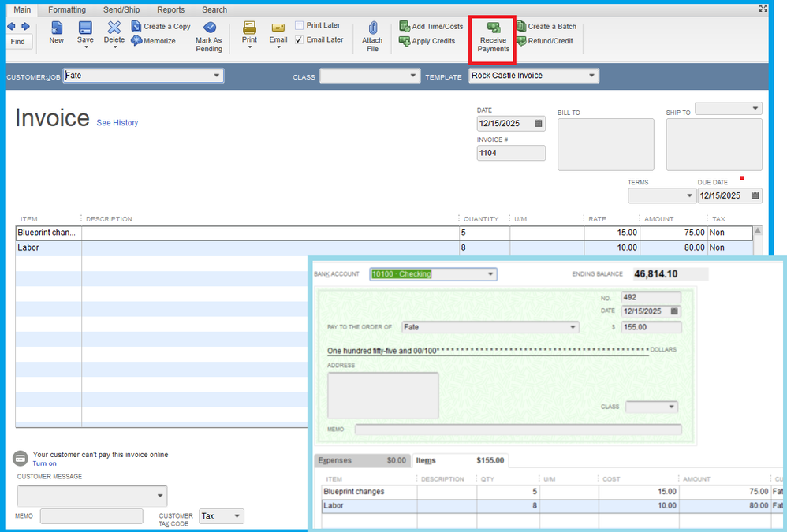
Task: Click the check number field 492
Action: coord(651,297)
